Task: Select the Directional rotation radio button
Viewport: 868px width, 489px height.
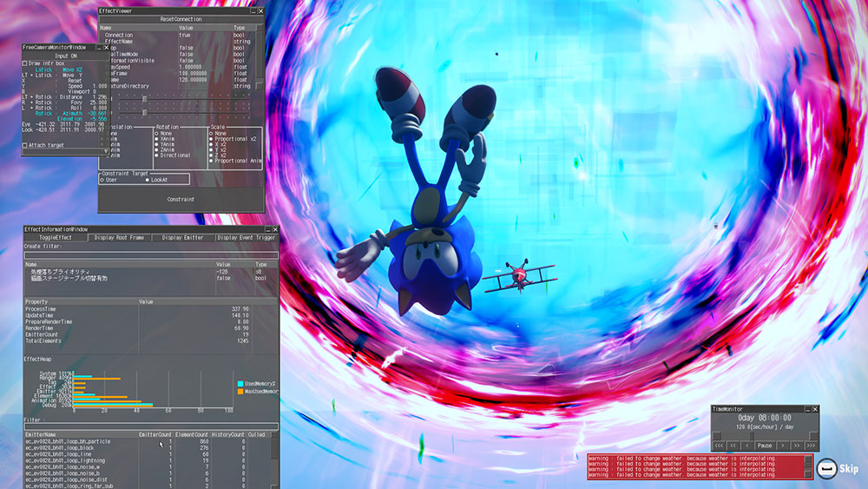Action: pos(158,155)
